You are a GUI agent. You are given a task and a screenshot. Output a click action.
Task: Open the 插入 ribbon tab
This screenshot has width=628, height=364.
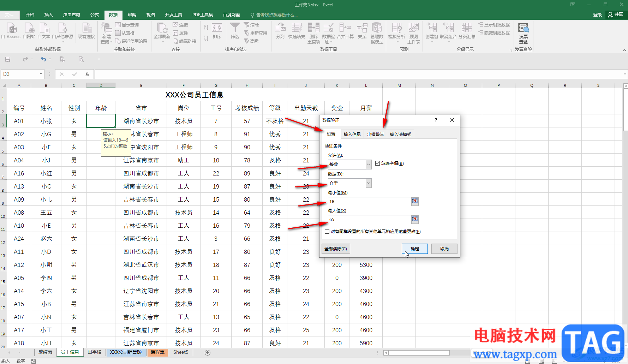[48, 15]
